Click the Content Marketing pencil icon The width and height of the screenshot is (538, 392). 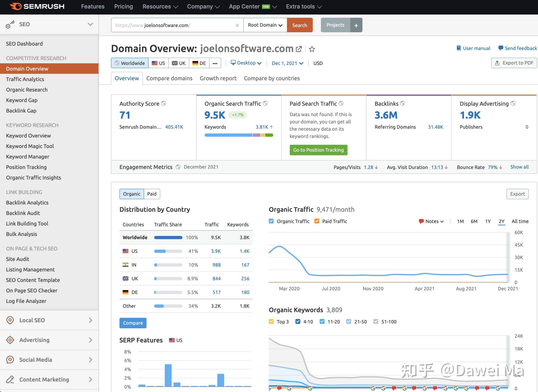click(10, 379)
